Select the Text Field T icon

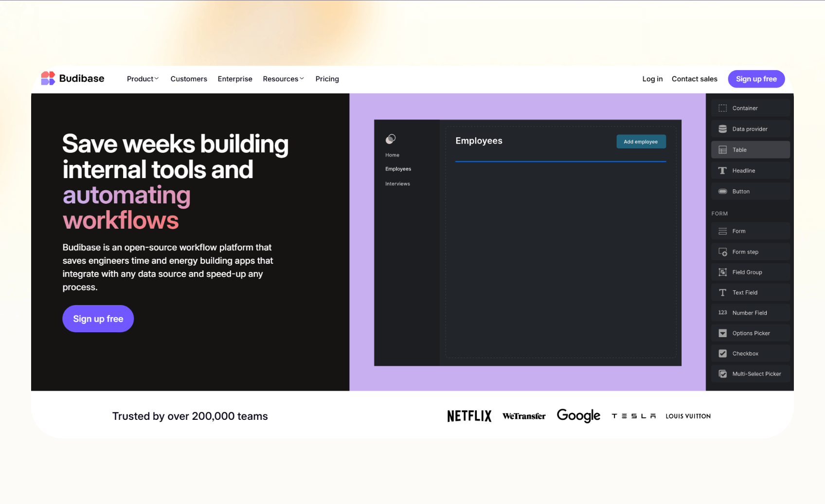pos(722,292)
